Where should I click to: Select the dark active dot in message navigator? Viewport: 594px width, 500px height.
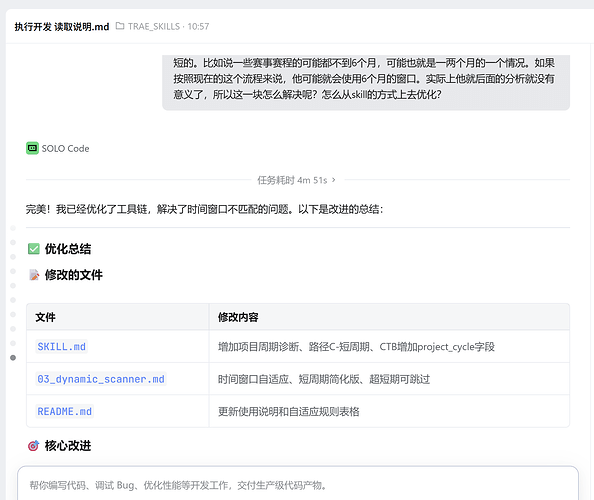coord(13,358)
